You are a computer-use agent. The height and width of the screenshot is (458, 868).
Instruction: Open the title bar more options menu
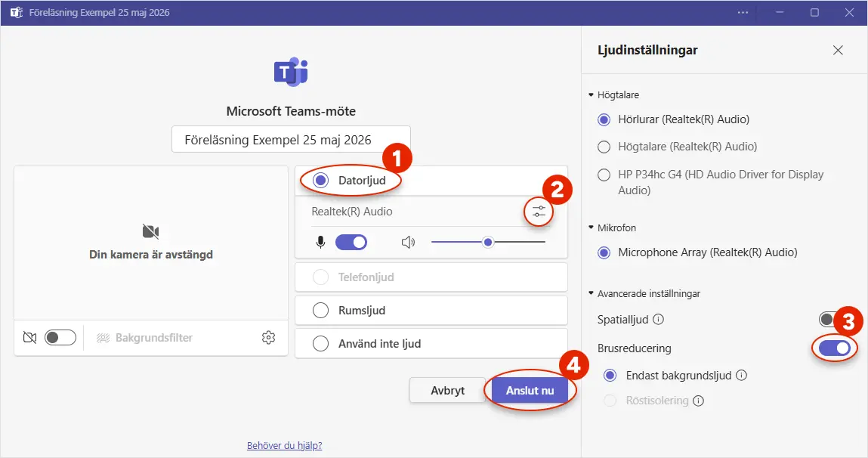point(743,13)
